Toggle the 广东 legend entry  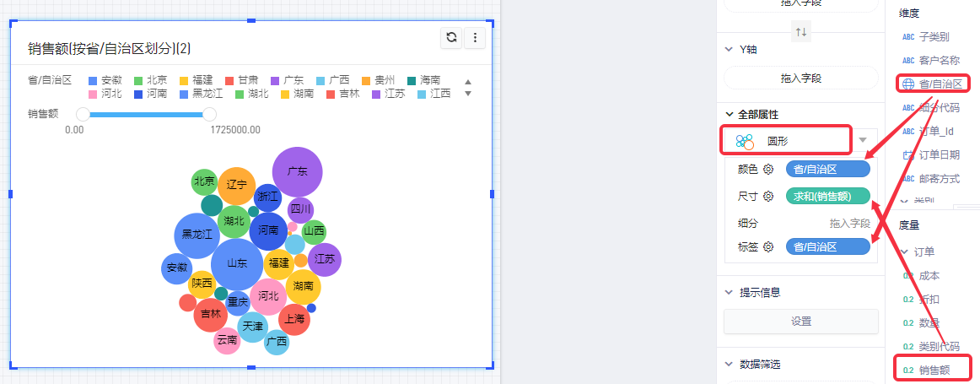pyautogui.click(x=287, y=79)
